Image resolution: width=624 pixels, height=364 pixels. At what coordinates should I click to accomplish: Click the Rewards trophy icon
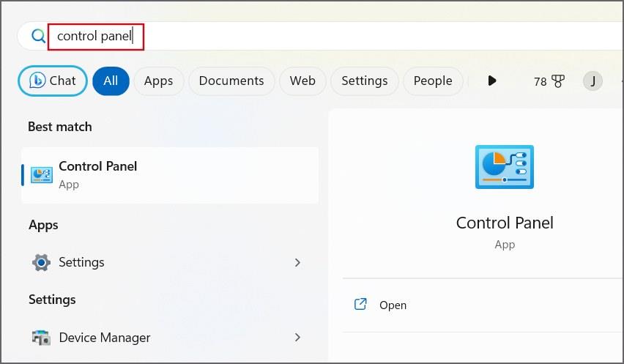[x=558, y=81]
